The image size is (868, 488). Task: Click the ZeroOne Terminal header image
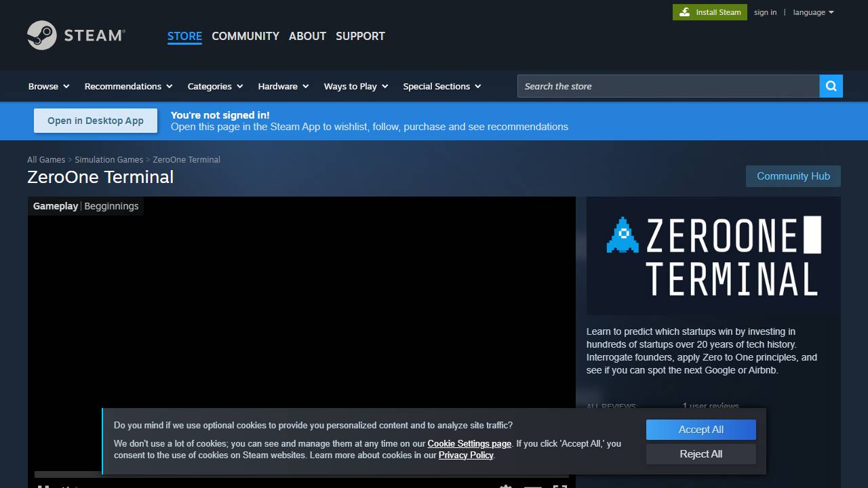coord(713,256)
